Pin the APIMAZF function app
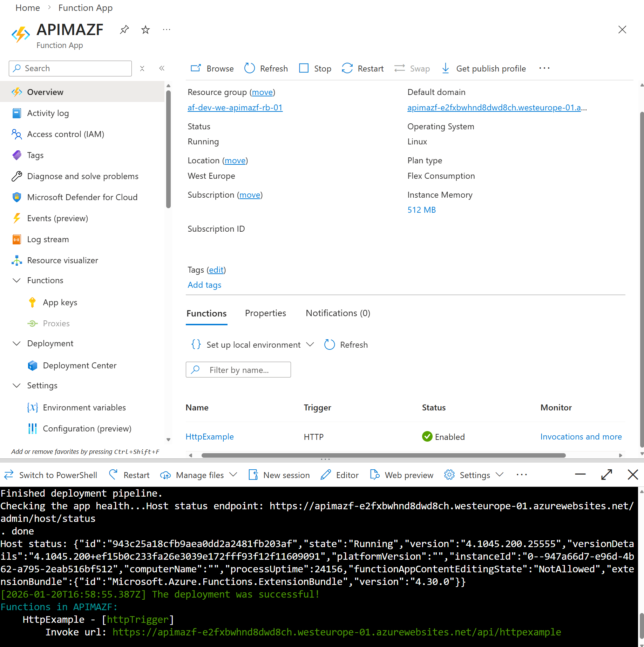644x647 pixels. 124,30
